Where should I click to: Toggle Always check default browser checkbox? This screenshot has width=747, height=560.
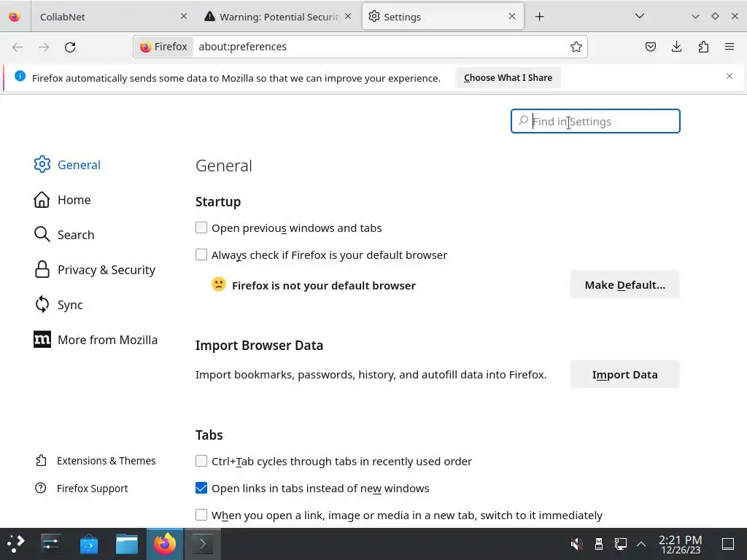tap(201, 254)
